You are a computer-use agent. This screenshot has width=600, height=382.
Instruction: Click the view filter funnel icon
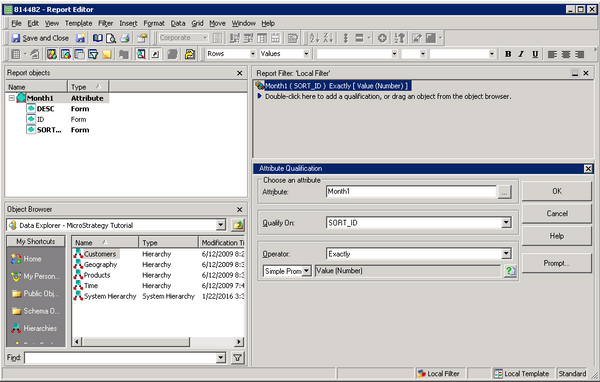pos(93,54)
